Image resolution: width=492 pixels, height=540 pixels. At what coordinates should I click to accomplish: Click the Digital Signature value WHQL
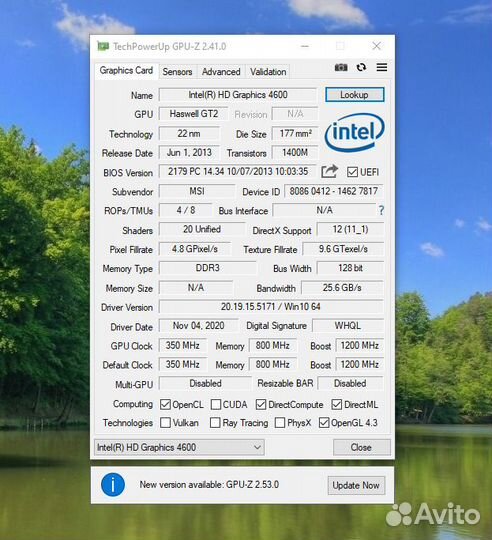pyautogui.click(x=348, y=326)
